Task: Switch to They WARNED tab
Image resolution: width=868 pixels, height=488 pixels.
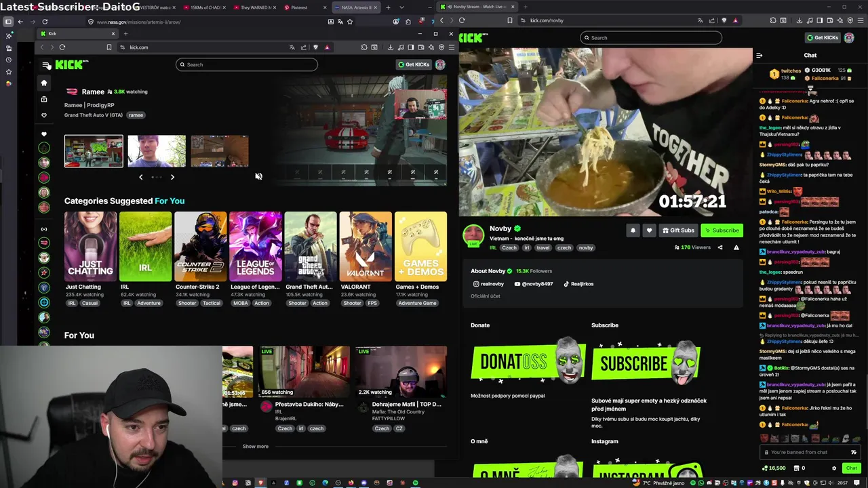Action: click(254, 7)
